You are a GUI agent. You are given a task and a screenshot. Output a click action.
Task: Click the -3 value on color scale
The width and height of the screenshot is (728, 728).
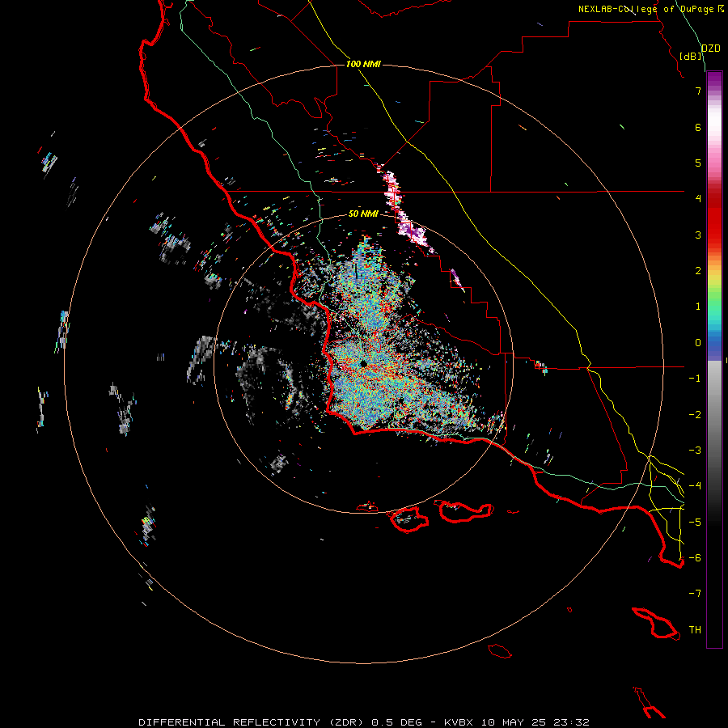pyautogui.click(x=695, y=451)
